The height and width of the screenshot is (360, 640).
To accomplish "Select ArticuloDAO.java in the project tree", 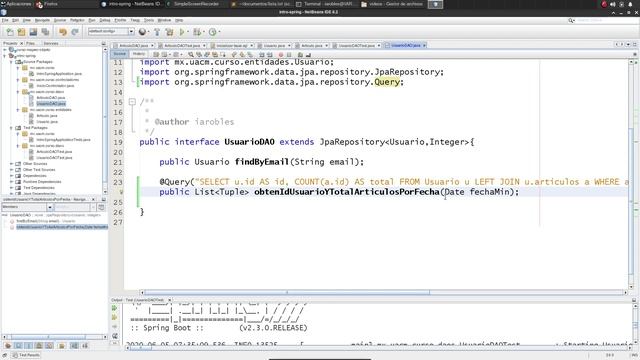I will point(51,98).
